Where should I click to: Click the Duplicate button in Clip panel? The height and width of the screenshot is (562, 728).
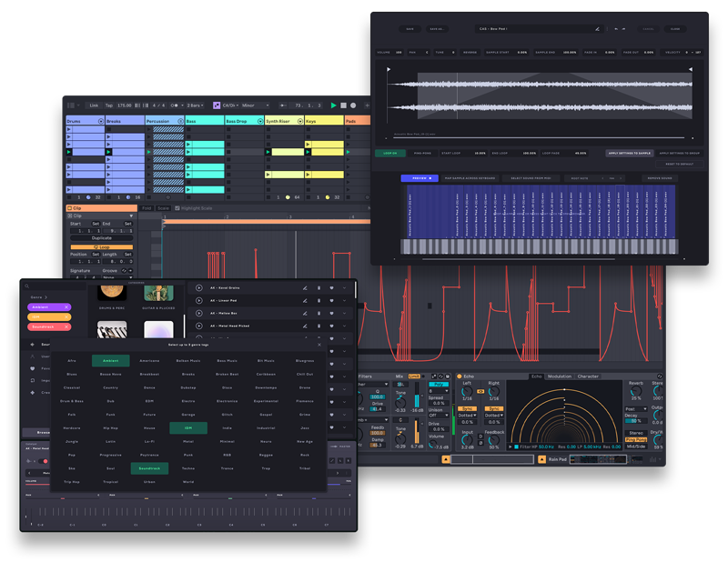[102, 238]
